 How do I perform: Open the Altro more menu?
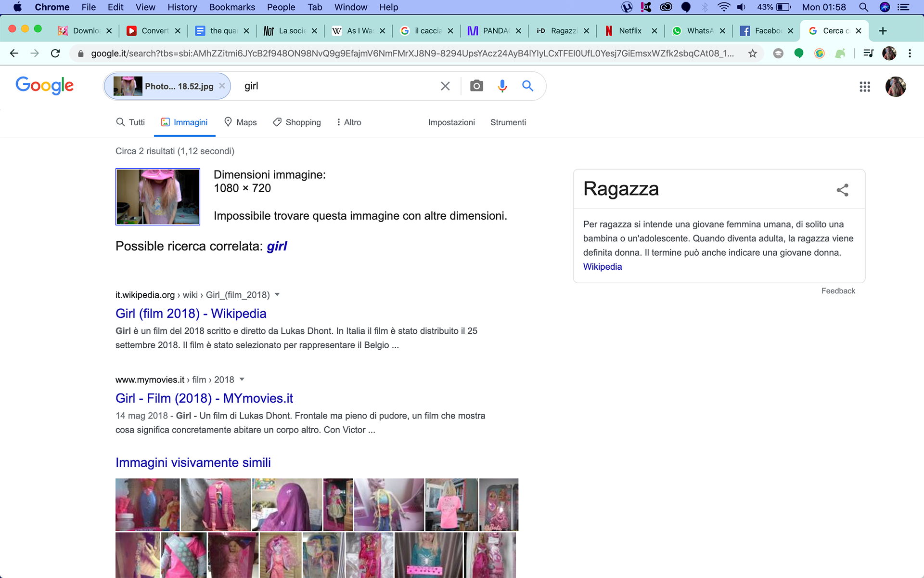tap(349, 122)
